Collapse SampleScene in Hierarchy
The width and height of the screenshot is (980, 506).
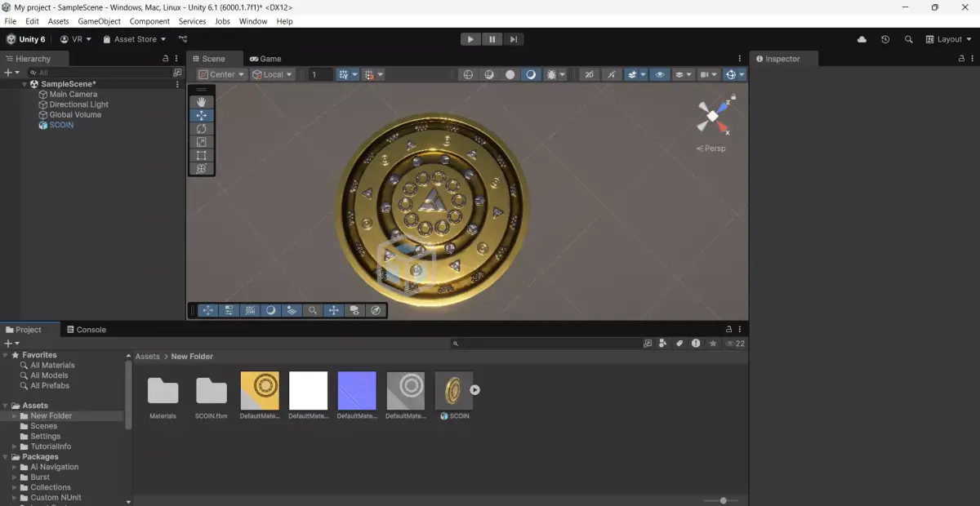[x=24, y=84]
